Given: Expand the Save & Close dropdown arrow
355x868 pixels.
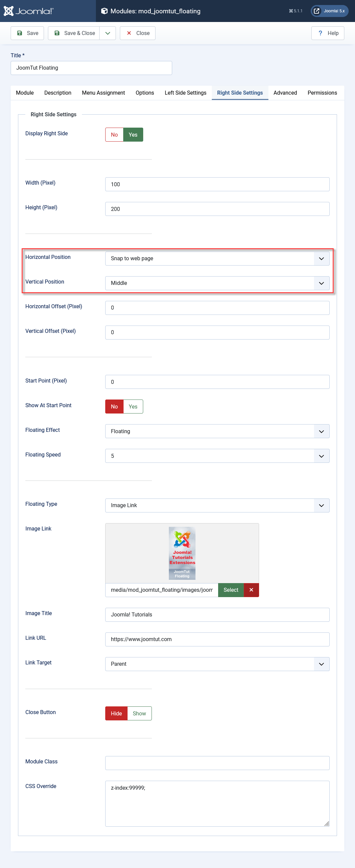Looking at the screenshot, I should tap(108, 33).
